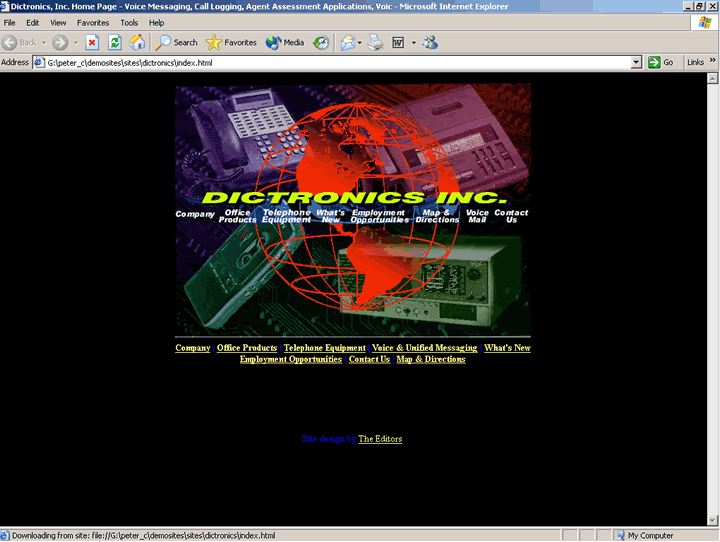Click the Dictronics Inc. logo text
The image size is (720, 542).
click(354, 198)
